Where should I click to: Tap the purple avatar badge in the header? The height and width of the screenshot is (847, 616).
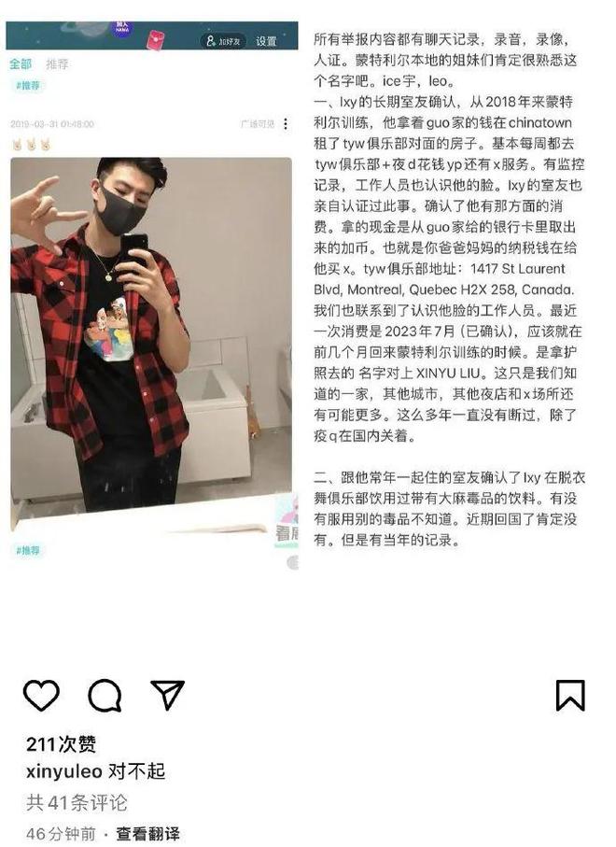click(x=122, y=28)
